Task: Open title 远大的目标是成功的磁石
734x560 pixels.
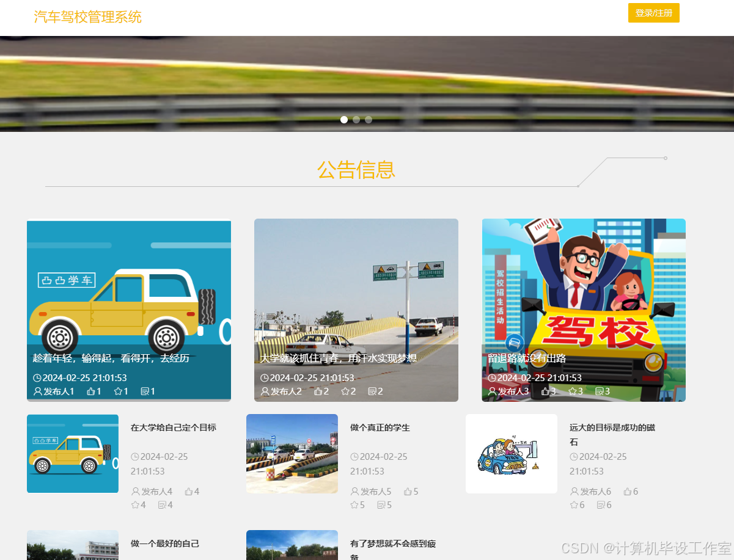Action: [x=612, y=435]
